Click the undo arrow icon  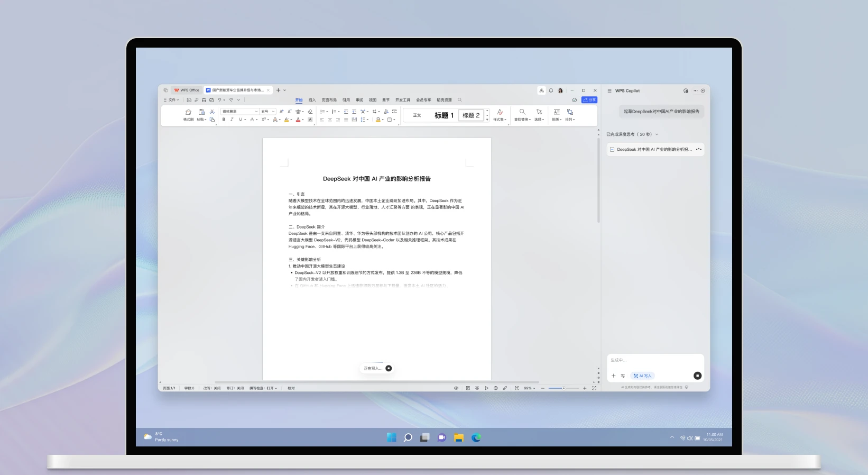click(x=219, y=100)
